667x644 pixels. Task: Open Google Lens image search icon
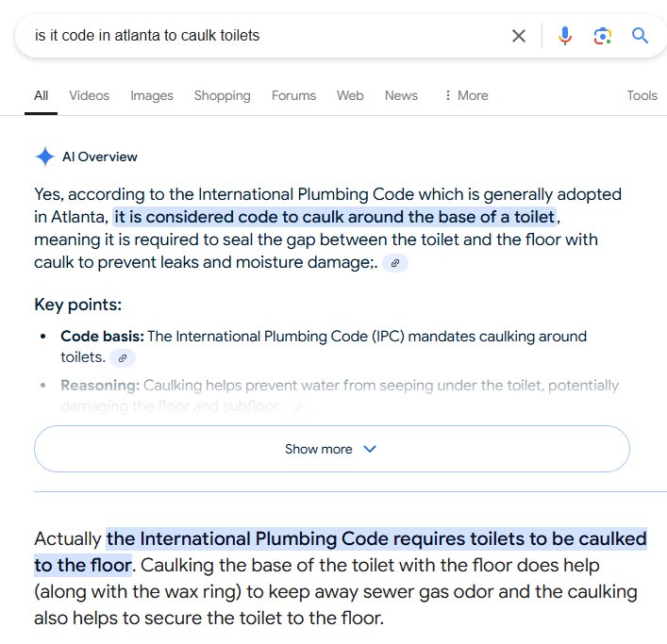coord(603,36)
